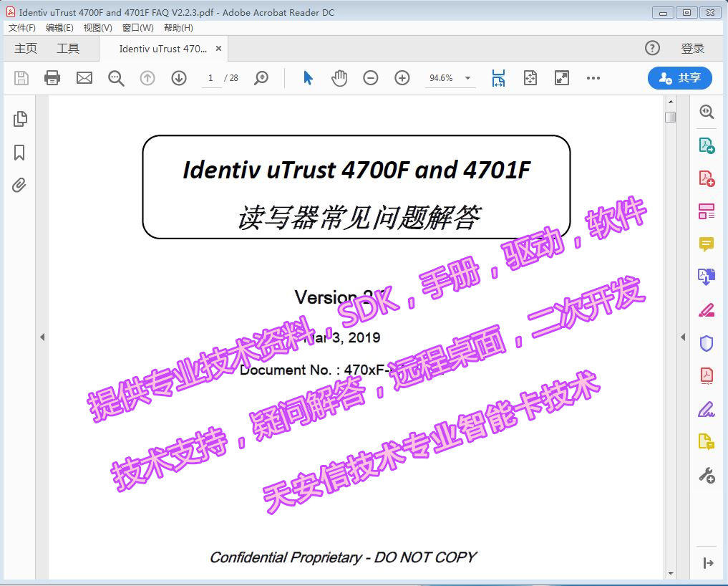Click the 登录 sign-in link
Viewport: 728px width, 586px height.
(x=692, y=49)
